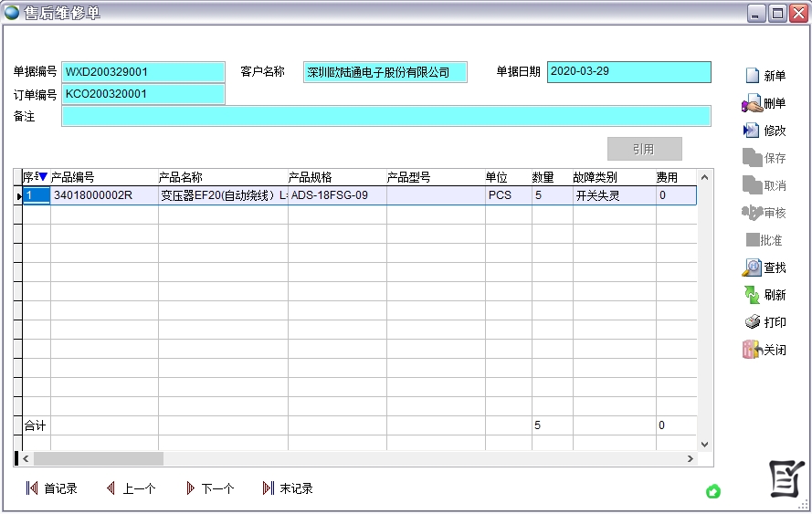Click the 单据日期 date field
Image resolution: width=812 pixels, height=514 pixels.
click(x=628, y=72)
